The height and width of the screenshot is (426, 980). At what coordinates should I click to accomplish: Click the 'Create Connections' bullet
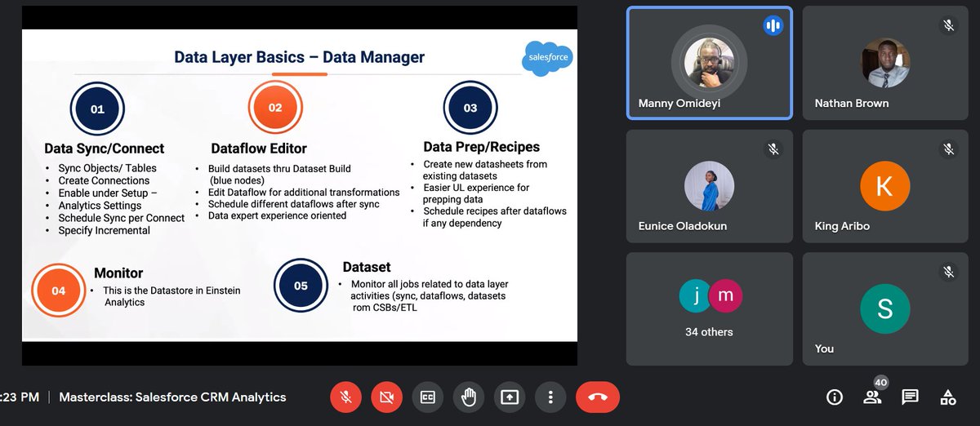coord(104,180)
